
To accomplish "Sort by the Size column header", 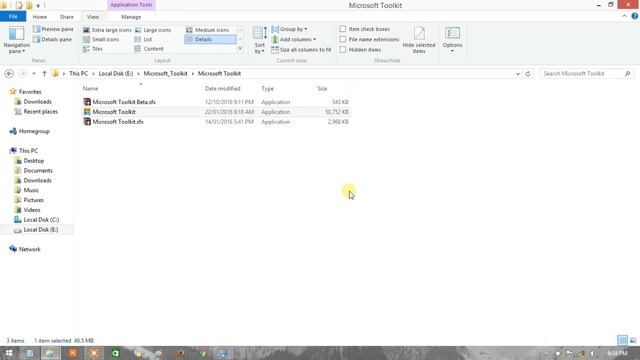I will (x=322, y=89).
